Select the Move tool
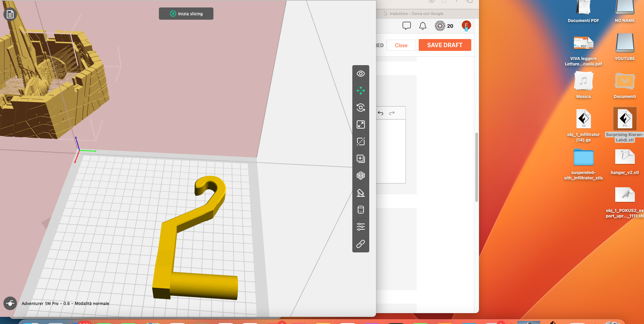 coord(361,91)
